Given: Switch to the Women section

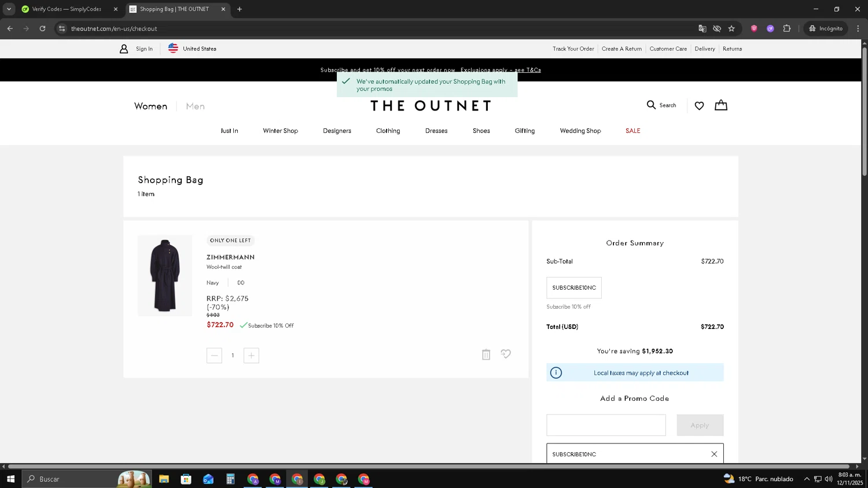Looking at the screenshot, I should pyautogui.click(x=150, y=106).
